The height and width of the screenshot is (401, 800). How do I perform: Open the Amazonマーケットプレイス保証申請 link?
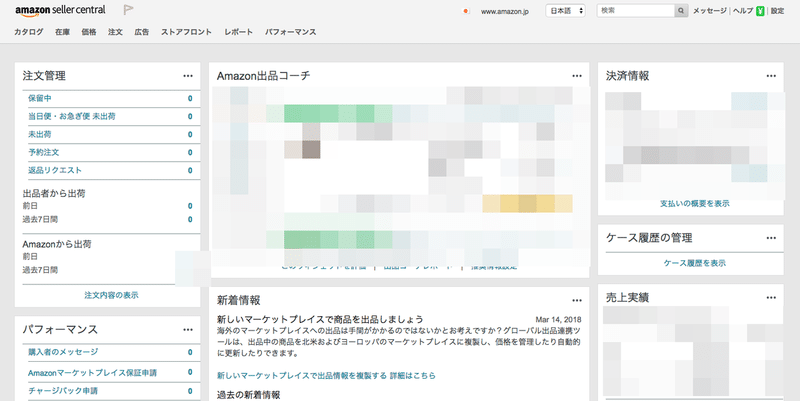coord(92,372)
